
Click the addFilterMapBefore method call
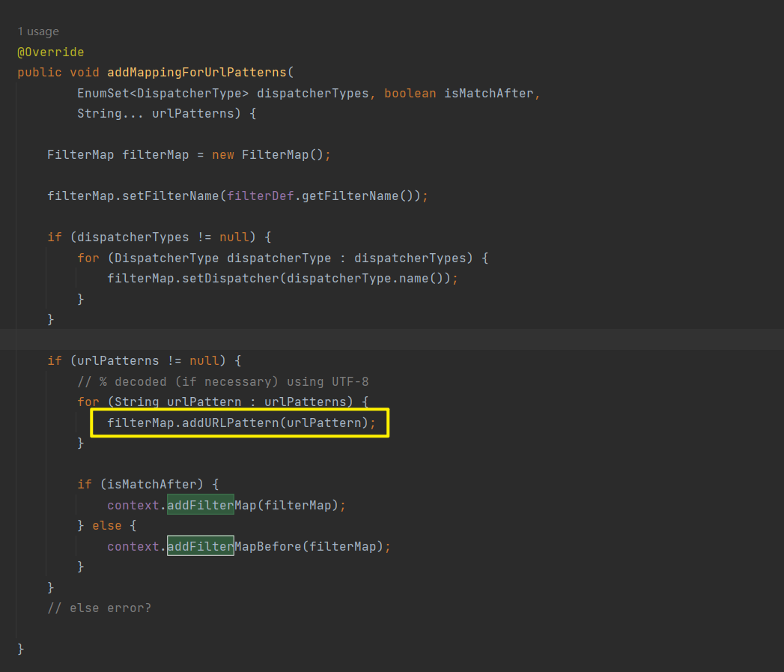[234, 547]
